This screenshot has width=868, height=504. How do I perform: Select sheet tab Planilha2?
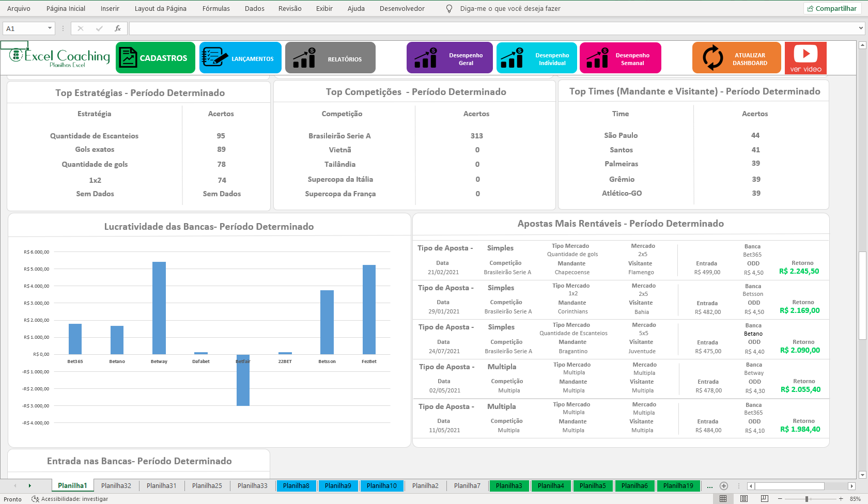tap(425, 485)
